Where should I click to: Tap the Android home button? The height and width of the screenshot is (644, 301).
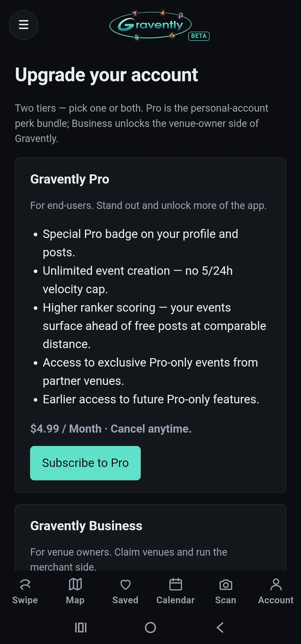tap(150, 627)
